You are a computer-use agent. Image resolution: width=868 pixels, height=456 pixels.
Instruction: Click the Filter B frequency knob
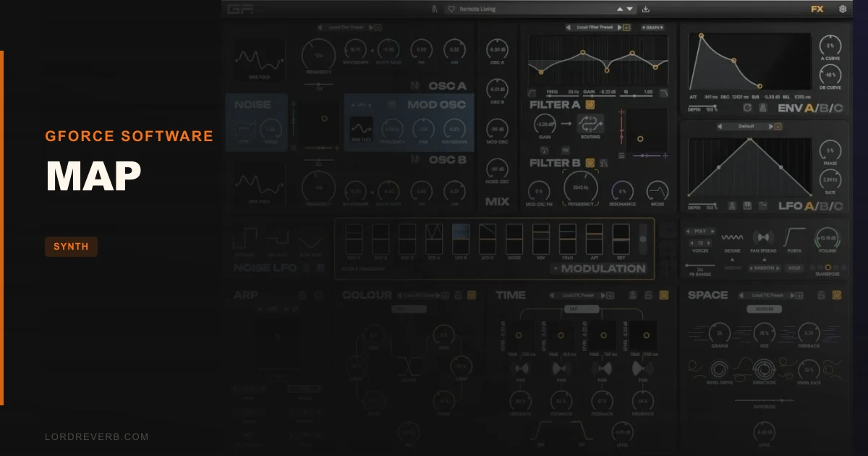580,187
